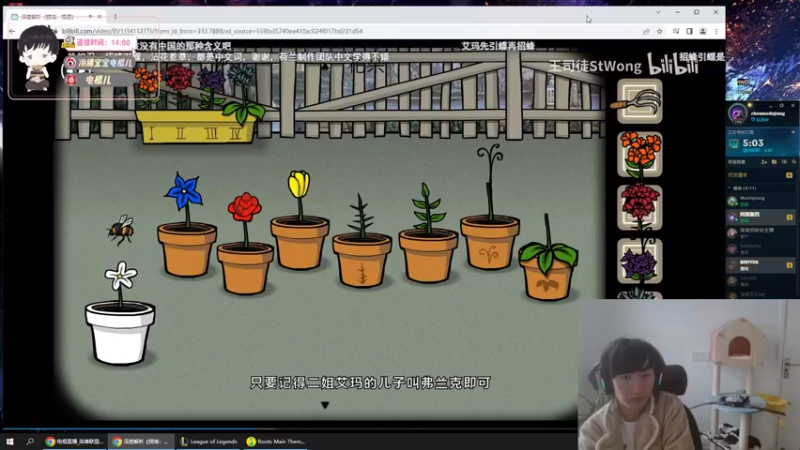Select the orange flowers inventory item
Image resolution: width=800 pixels, height=450 pixels.
pos(639,154)
